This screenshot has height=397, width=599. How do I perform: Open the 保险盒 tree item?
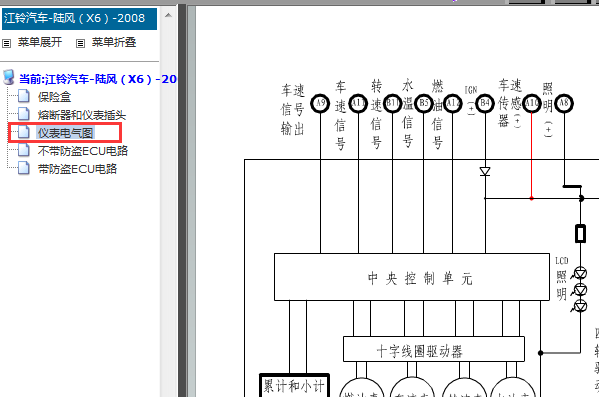[54, 97]
